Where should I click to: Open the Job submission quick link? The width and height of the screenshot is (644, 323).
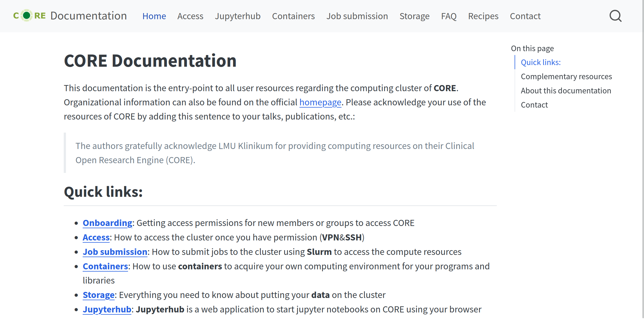click(115, 252)
